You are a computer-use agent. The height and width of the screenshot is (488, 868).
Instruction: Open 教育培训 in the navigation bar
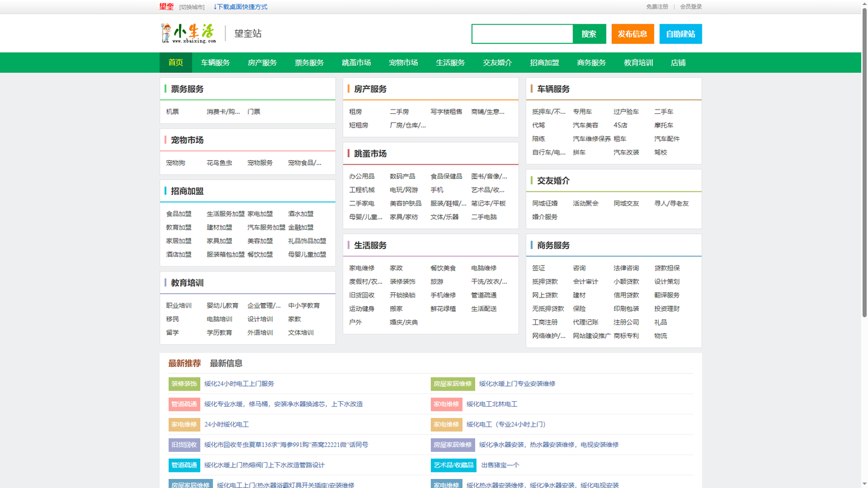[x=638, y=63]
